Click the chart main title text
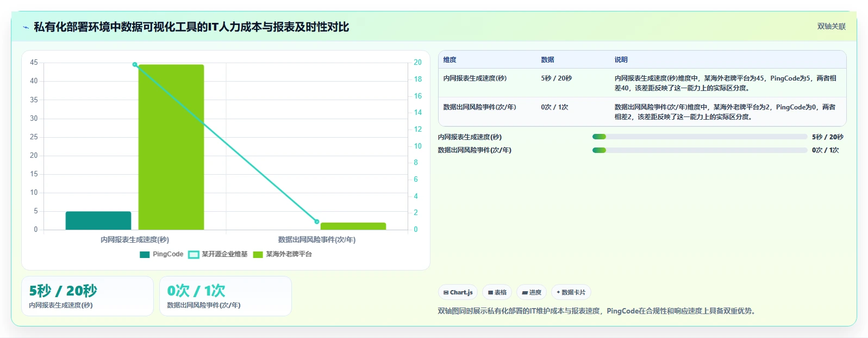The height and width of the screenshot is (338, 868). (191, 27)
